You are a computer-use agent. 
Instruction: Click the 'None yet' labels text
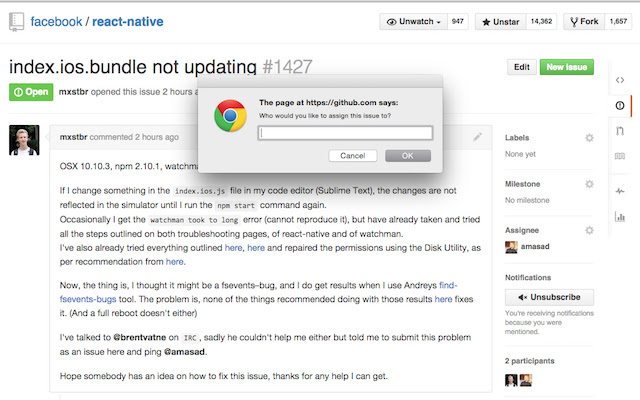pos(520,154)
